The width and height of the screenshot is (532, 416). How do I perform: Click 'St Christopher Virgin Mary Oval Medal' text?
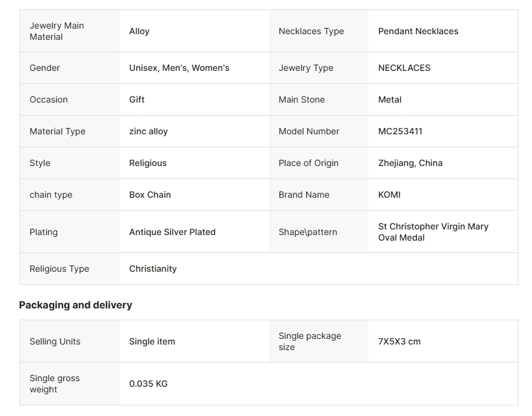coord(433,232)
